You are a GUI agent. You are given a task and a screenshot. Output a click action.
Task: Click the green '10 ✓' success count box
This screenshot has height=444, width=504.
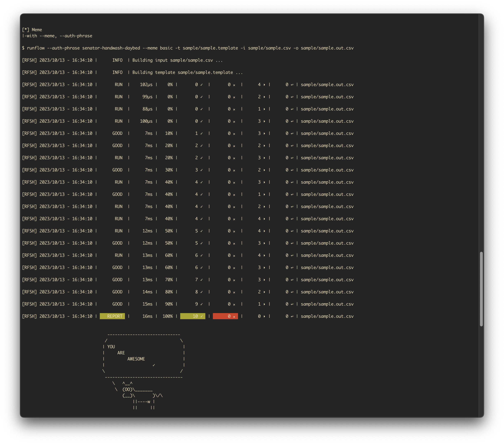[193, 316]
